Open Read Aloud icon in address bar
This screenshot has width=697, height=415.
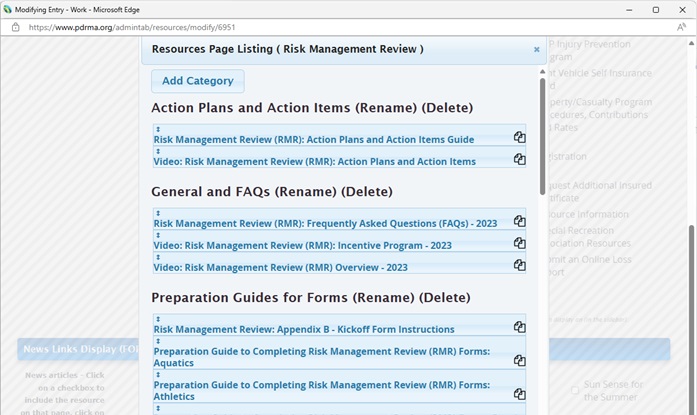click(x=681, y=27)
